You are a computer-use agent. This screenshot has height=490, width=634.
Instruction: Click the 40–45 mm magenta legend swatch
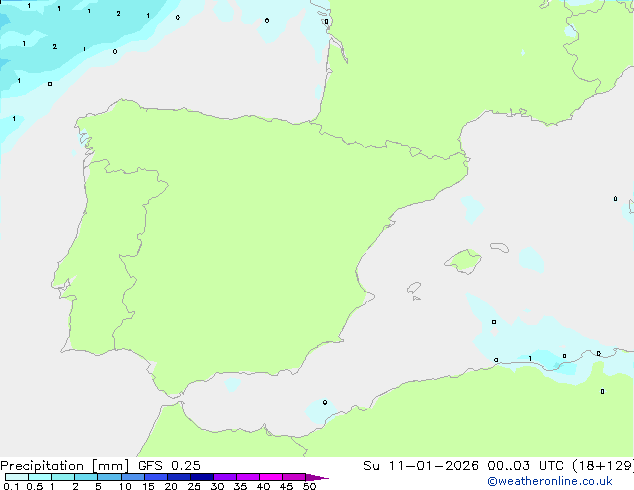[271, 477]
